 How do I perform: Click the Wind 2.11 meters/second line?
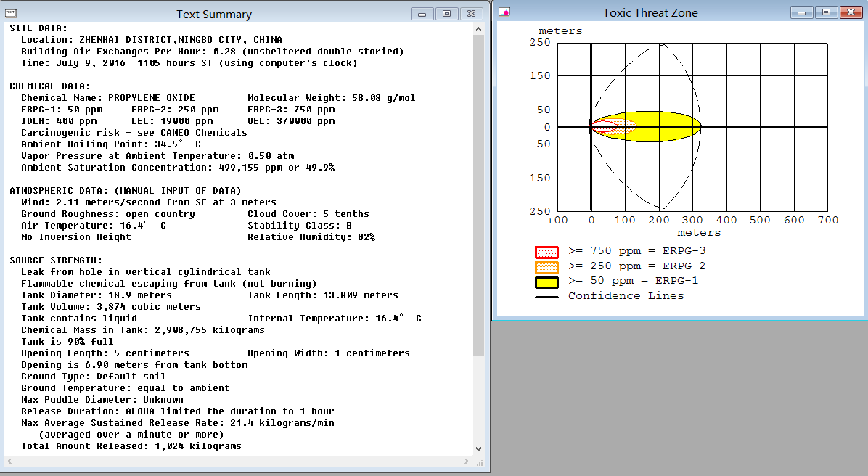148,202
